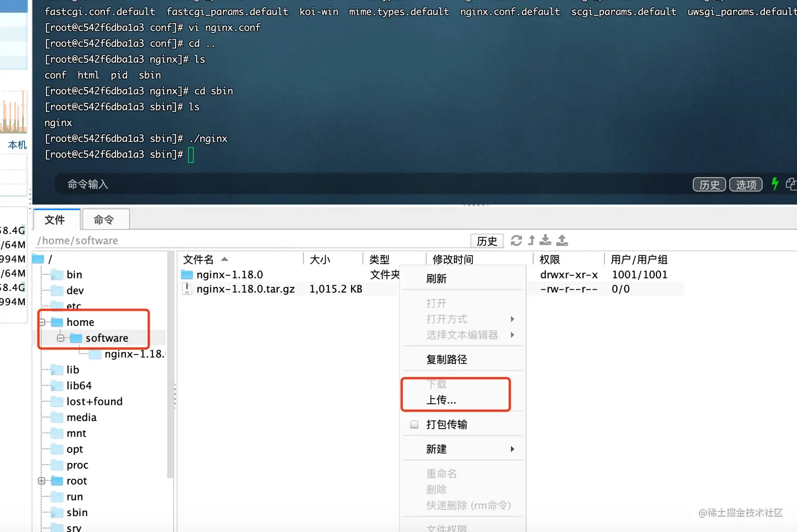Click the drwxr-xr-x permission cell
The height and width of the screenshot is (532, 797).
(569, 275)
